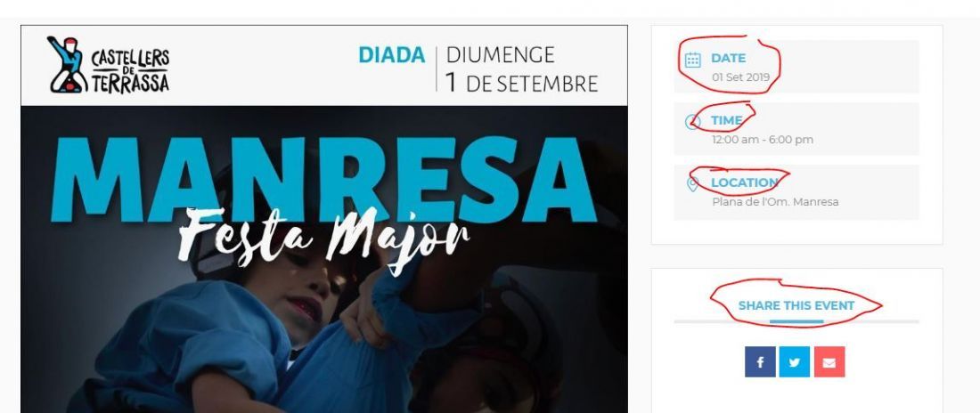Click the blue underline below share heading
The image size is (980, 413).
pos(796,322)
